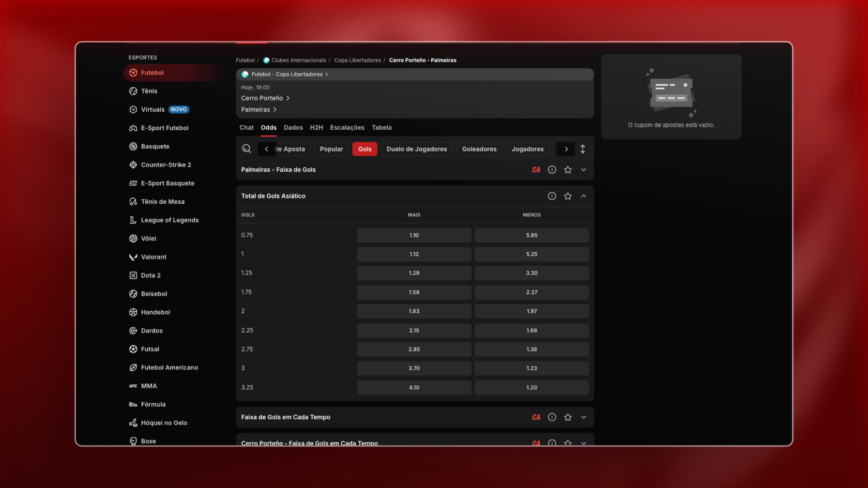868x488 pixels.
Task: Go to Futebol breadcrumb link
Action: tap(245, 61)
